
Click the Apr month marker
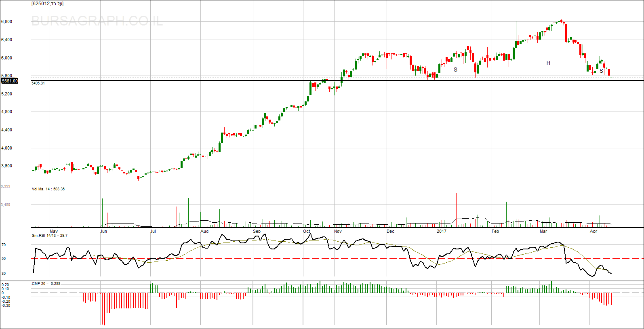pos(593,232)
